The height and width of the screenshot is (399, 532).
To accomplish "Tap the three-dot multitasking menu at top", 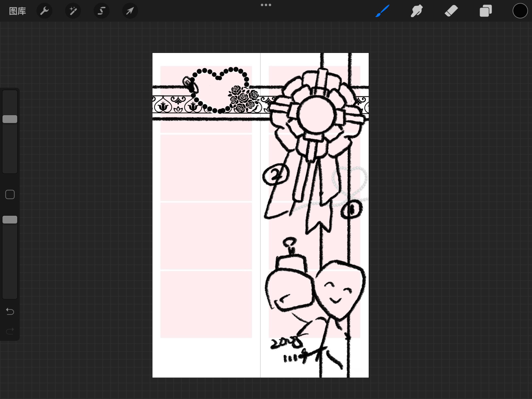I will [x=266, y=5].
